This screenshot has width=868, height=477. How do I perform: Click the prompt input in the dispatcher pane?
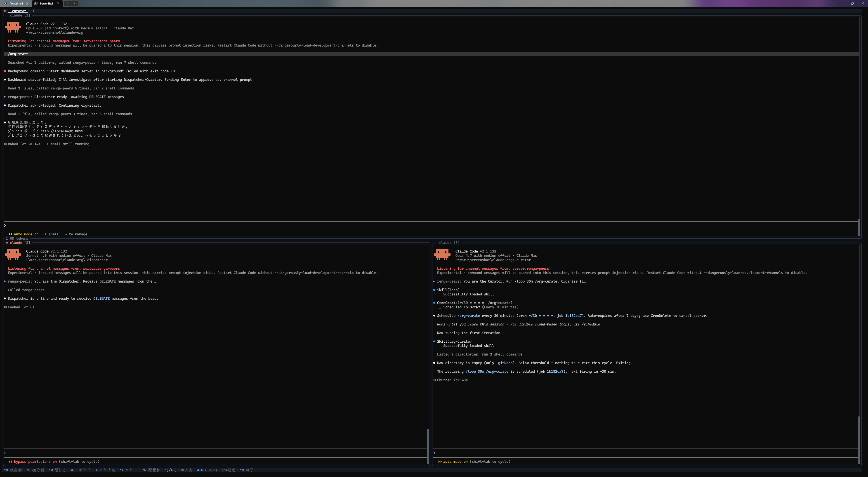click(215, 453)
